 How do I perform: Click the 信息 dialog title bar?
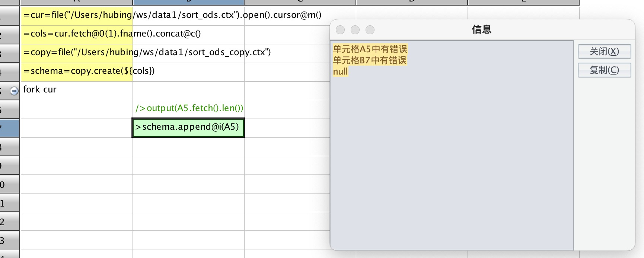(481, 29)
